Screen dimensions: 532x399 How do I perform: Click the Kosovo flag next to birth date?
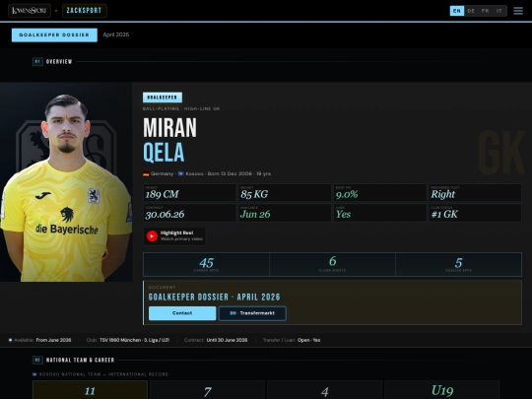coord(181,173)
